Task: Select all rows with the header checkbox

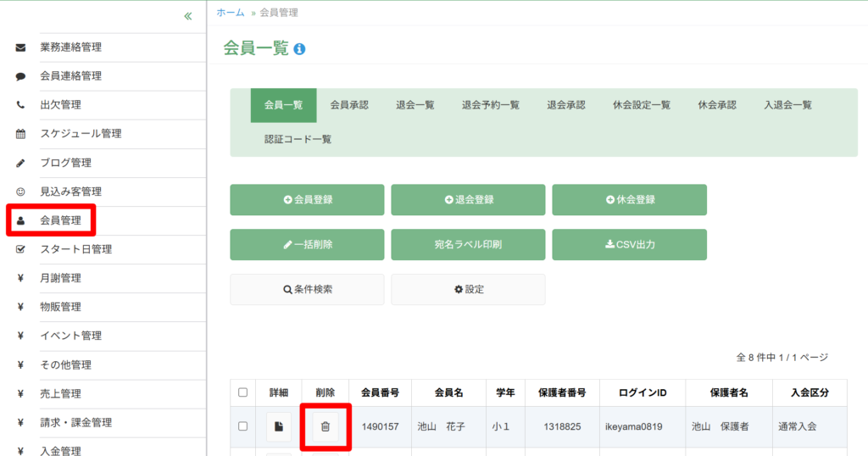Action: (243, 392)
